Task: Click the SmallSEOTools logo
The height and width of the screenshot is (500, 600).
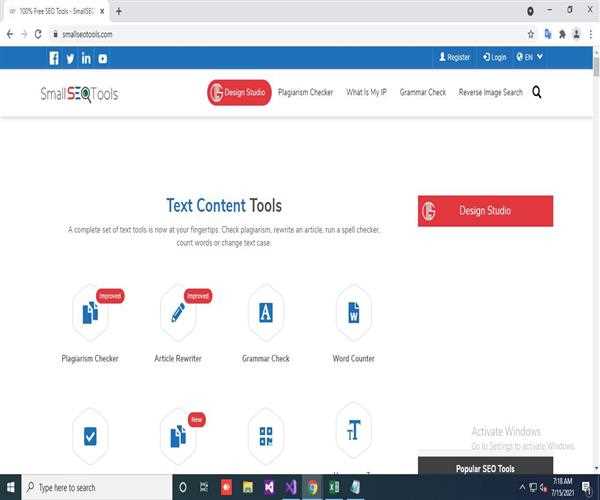Action: 79,94
